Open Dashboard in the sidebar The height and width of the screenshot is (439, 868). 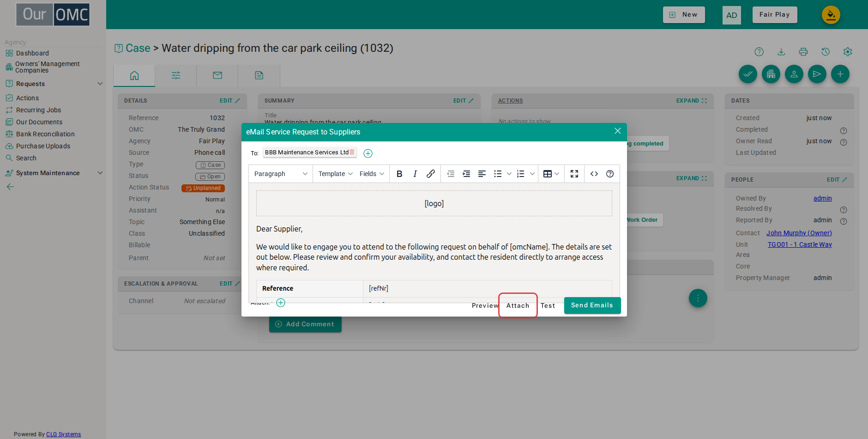pyautogui.click(x=32, y=53)
